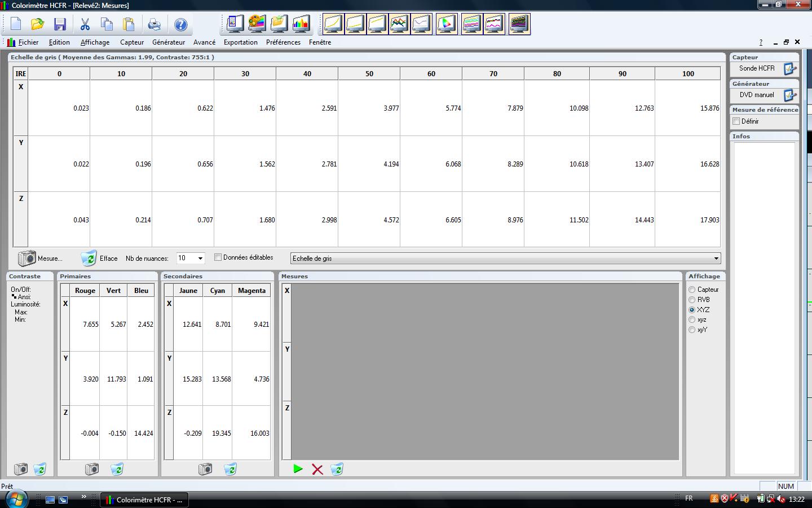Open the Edition menu
This screenshot has width=812, height=508.
pos(59,42)
